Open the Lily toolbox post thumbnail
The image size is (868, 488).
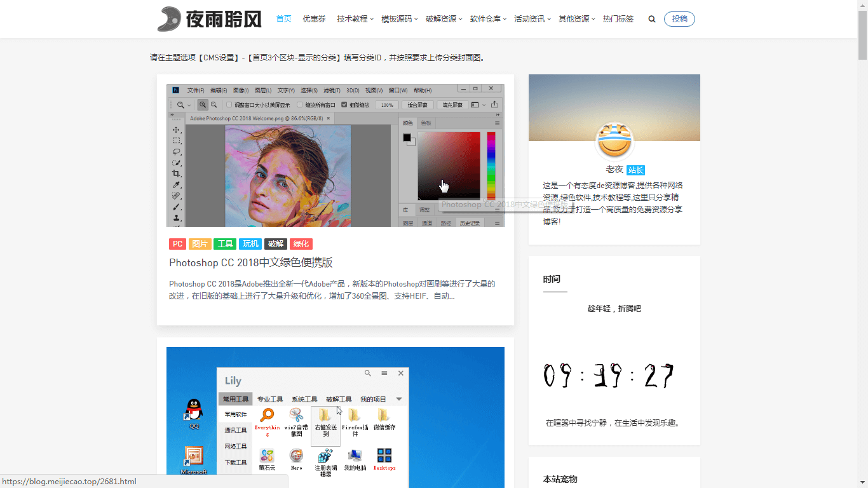[x=336, y=417]
